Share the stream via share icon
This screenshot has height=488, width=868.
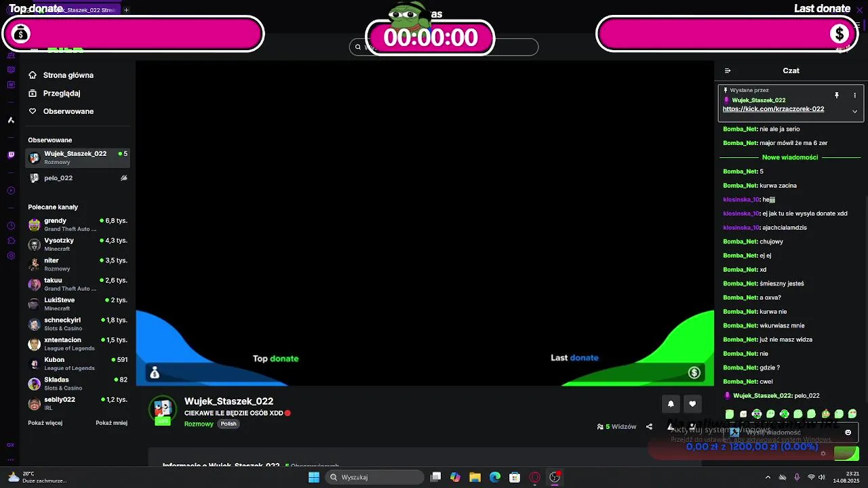[x=649, y=427]
